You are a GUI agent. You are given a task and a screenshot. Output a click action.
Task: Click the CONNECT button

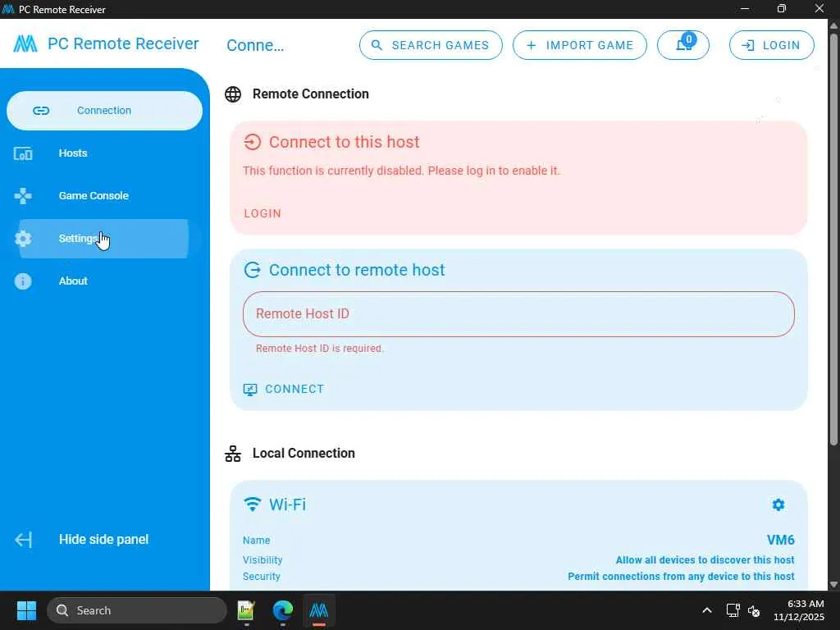coord(284,389)
